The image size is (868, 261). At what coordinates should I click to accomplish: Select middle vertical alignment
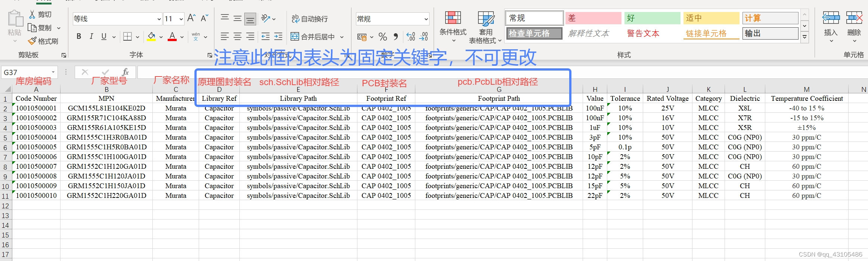click(238, 18)
